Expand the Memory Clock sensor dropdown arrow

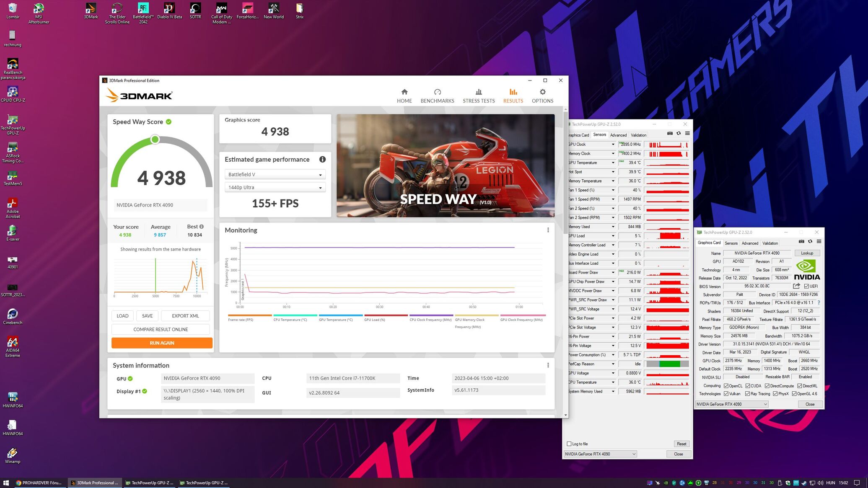(613, 154)
